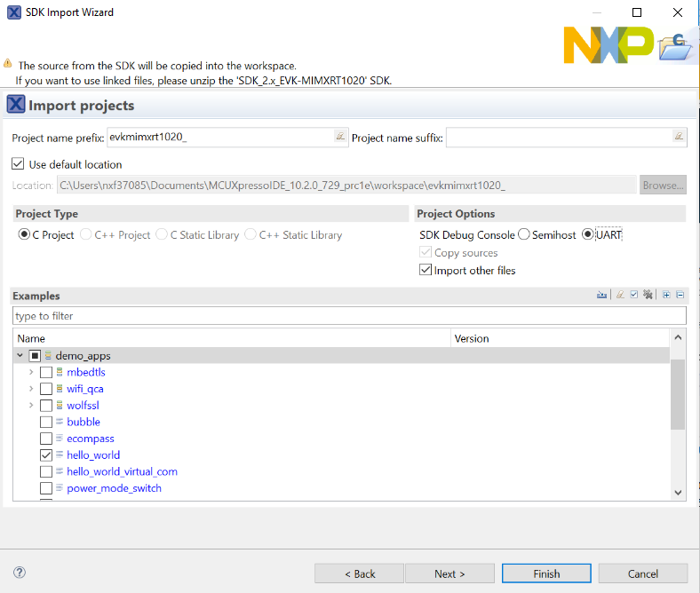Viewport: 700px width, 593px height.
Task: Uncheck the Use default location checkbox
Action: 19,164
